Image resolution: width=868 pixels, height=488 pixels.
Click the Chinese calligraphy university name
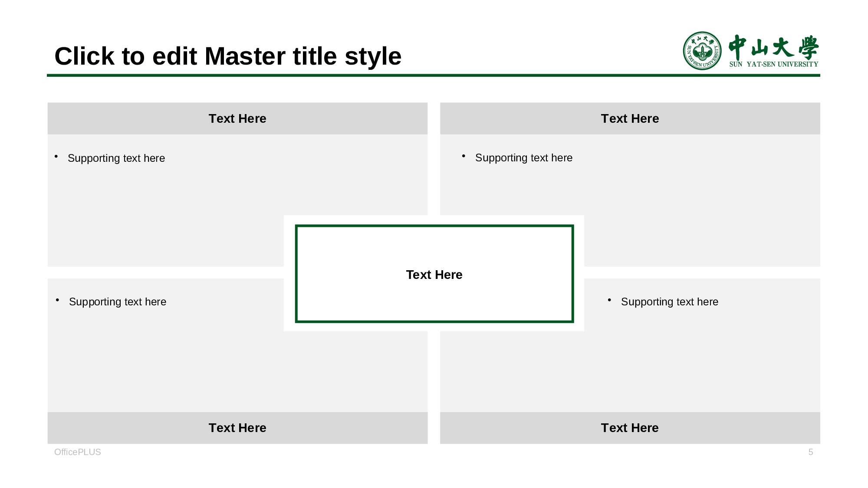tap(773, 47)
